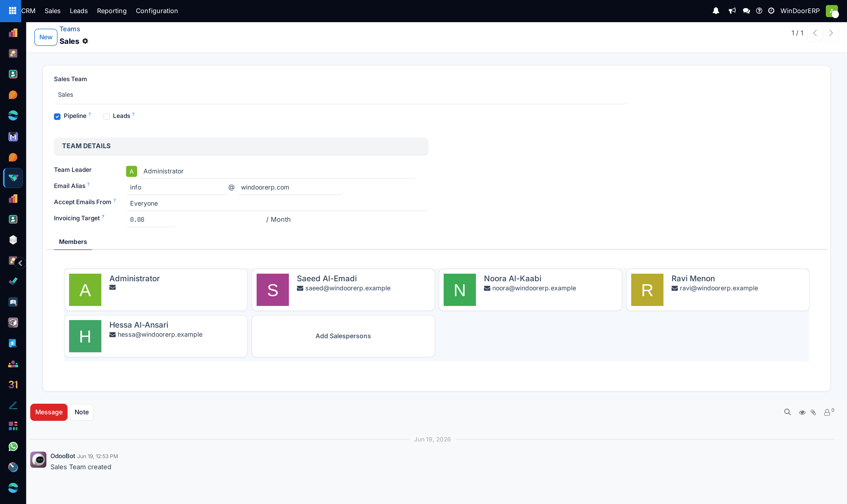Click the Sales Team name input field
The height and width of the screenshot is (504, 847).
click(x=340, y=95)
